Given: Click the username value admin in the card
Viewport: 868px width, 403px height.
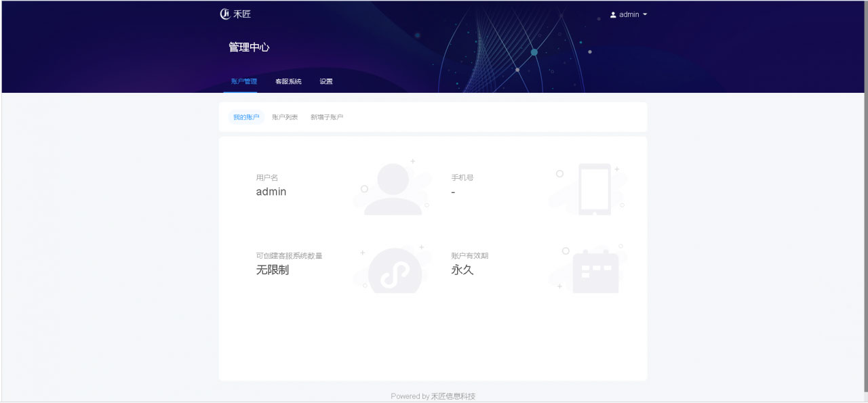Looking at the screenshot, I should point(271,192).
